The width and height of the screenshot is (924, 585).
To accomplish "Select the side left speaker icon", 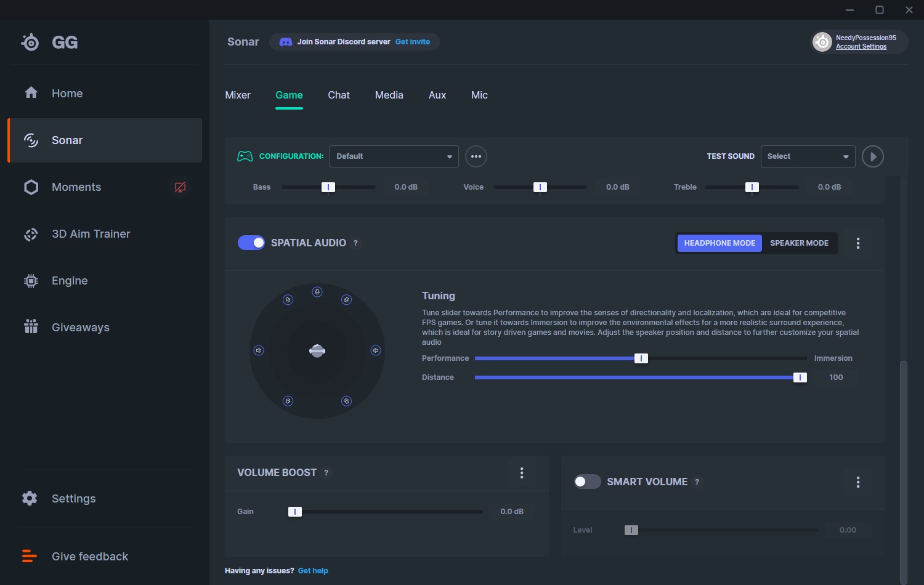I will click(x=259, y=350).
